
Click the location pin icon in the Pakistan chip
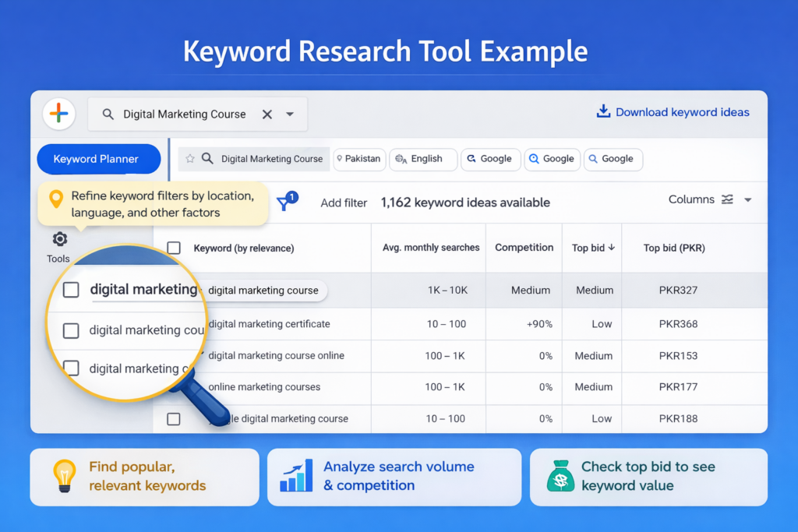341,159
